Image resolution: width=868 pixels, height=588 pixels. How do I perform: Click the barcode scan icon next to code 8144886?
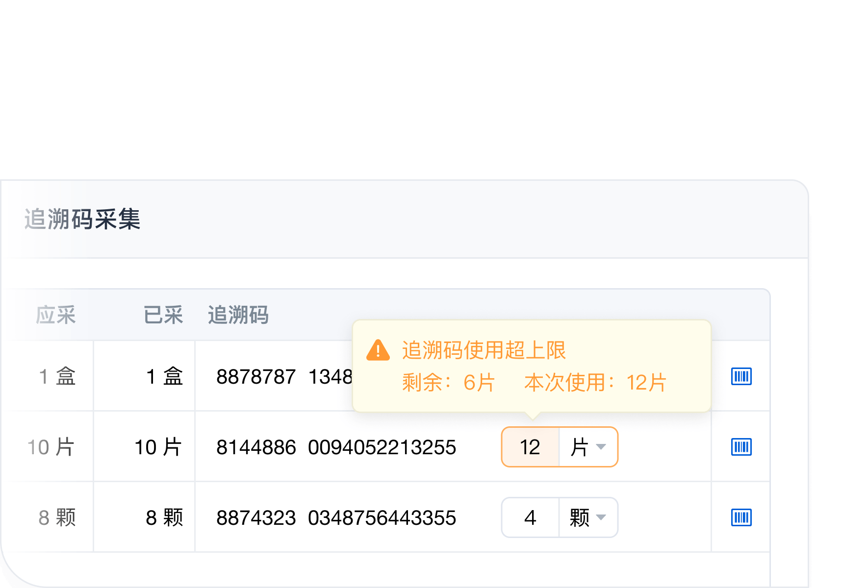[741, 447]
